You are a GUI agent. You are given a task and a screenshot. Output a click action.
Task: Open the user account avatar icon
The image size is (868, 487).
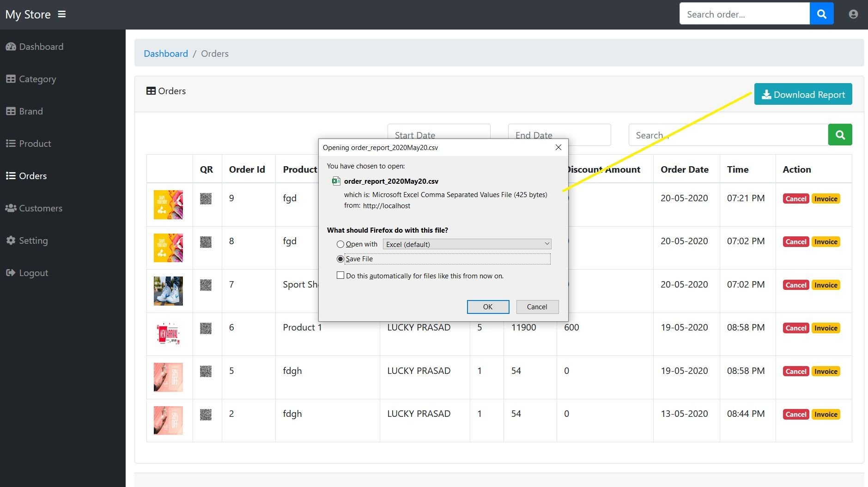pos(853,14)
